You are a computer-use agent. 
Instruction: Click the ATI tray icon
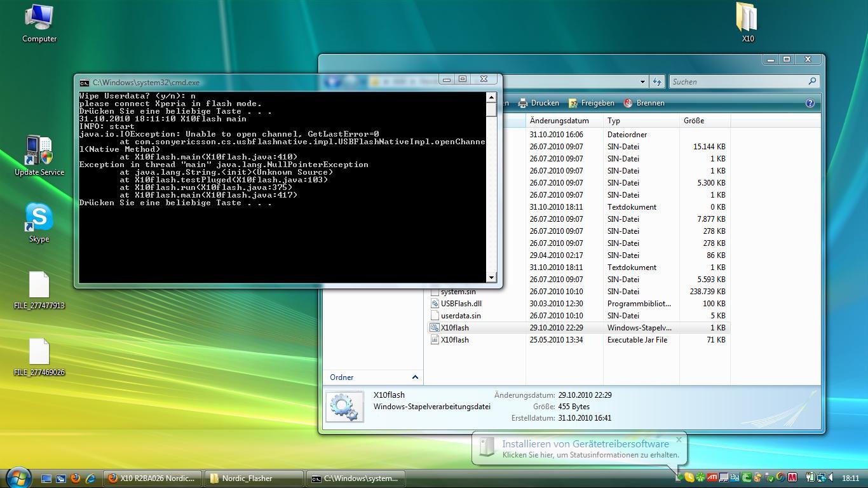tap(712, 477)
